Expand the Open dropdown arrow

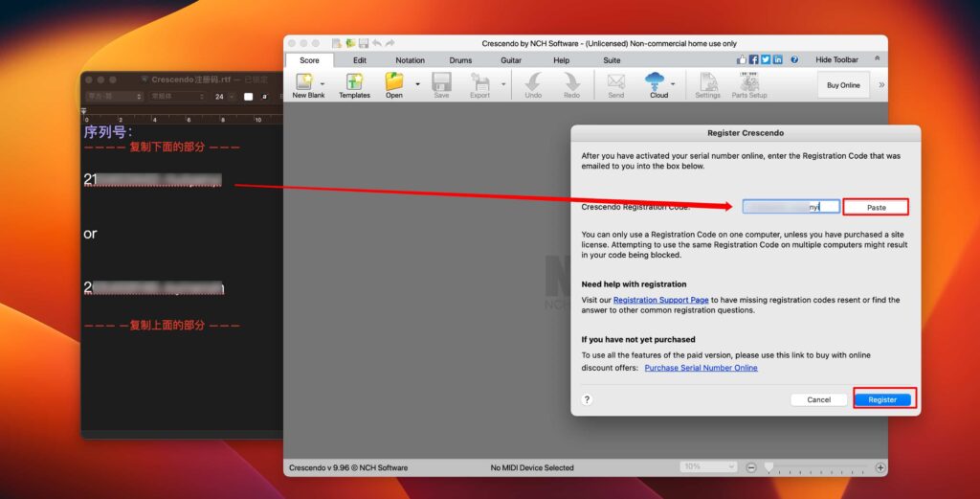click(417, 84)
